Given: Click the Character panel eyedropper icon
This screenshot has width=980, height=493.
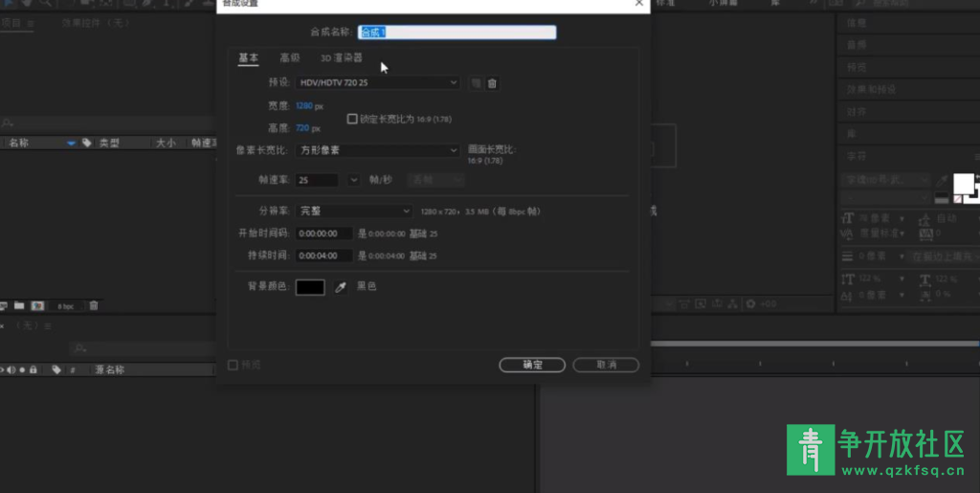Looking at the screenshot, I should click(x=942, y=181).
